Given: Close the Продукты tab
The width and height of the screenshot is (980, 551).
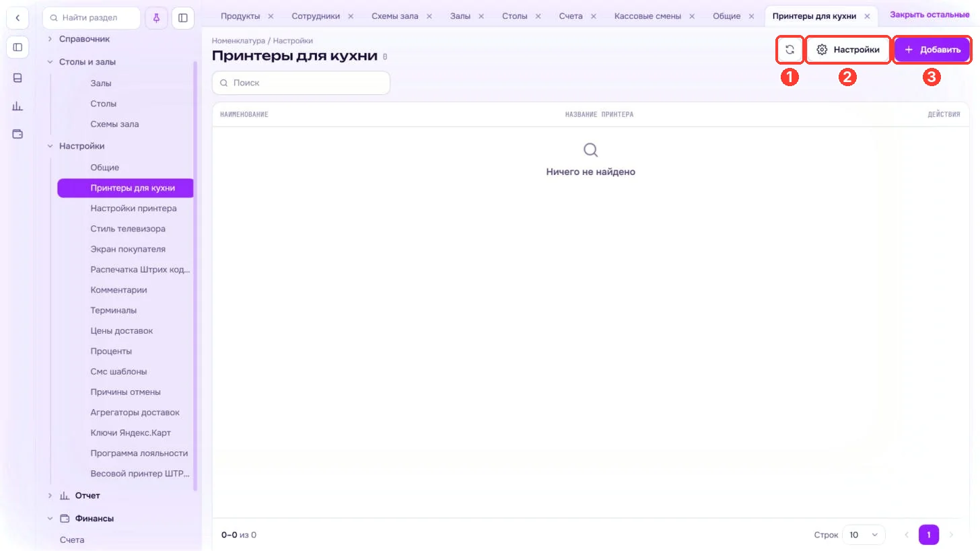Looking at the screenshot, I should (271, 16).
